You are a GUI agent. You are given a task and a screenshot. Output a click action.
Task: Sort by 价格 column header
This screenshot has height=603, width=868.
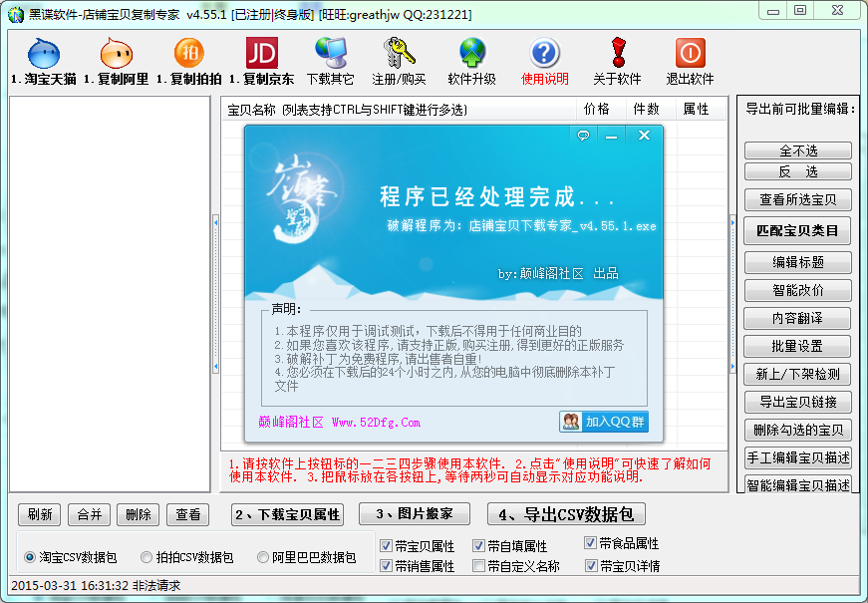pos(602,110)
